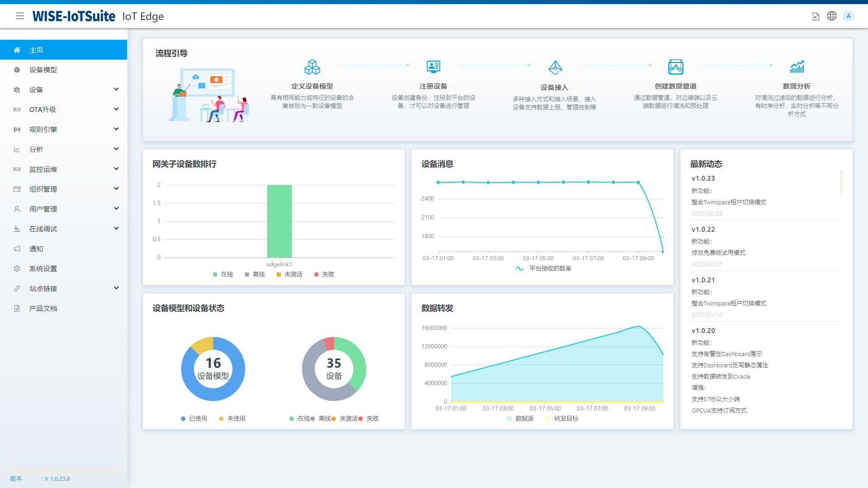Toggle 失败 legend in gateway ranking chart
The height and width of the screenshot is (488, 868).
(x=324, y=274)
